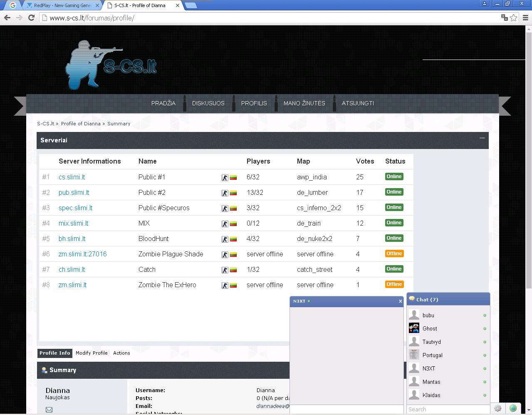532x415 pixels.
Task: Open the DISKUSIJOS navigation menu item
Action: tap(208, 103)
